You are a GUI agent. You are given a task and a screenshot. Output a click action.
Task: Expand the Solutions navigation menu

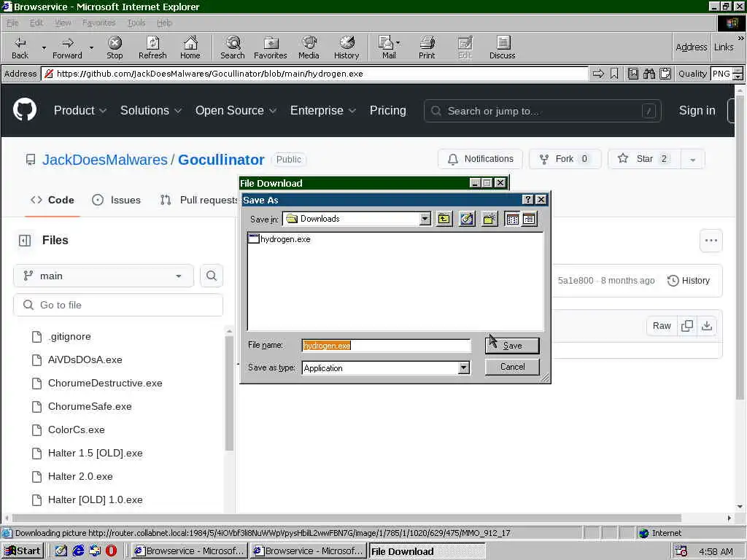tap(150, 111)
